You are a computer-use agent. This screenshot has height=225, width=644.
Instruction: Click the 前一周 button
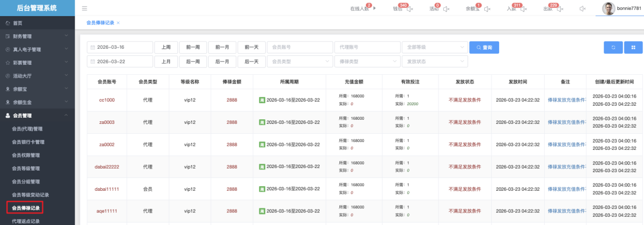(193, 47)
